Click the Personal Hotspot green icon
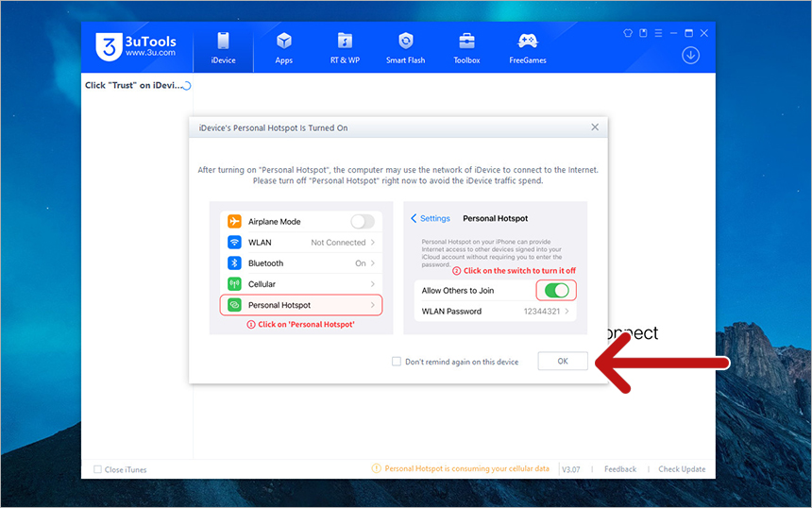This screenshot has width=812, height=508. pos(234,305)
